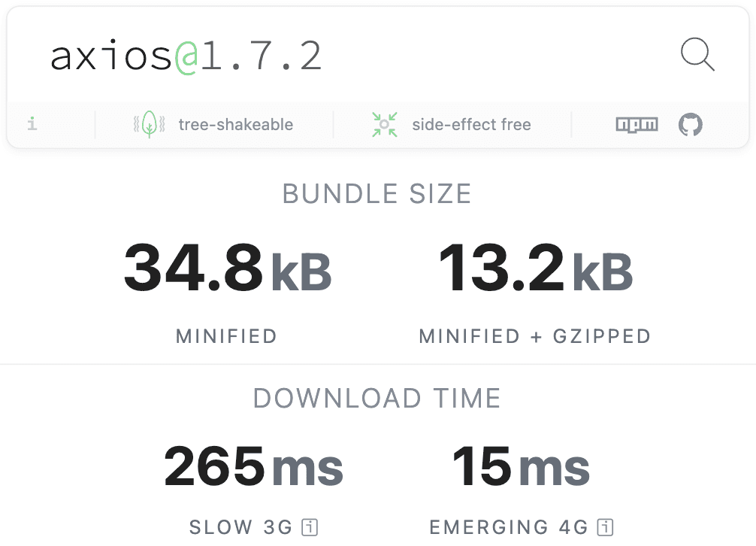Viewport: 756px width, 546px height.
Task: Open the GitHub repository icon
Action: click(x=690, y=124)
